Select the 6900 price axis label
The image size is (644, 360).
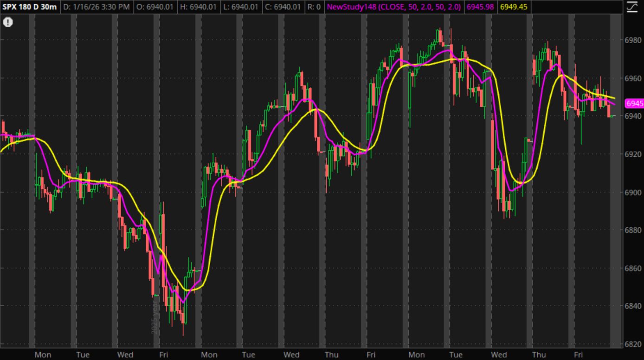click(633, 192)
